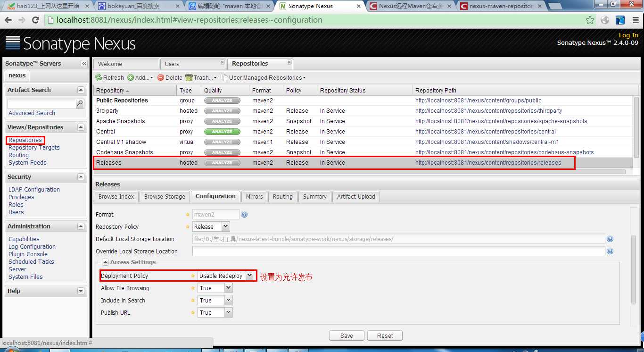Click ANALYZE button for Central repository

click(222, 132)
